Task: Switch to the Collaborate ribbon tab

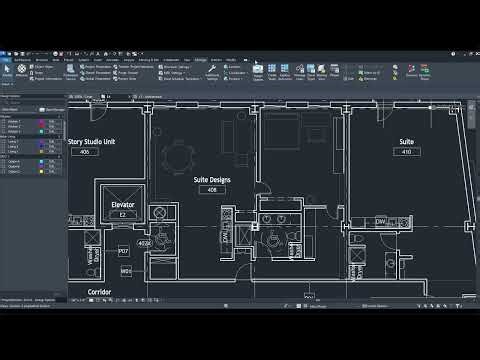Action: click(171, 60)
